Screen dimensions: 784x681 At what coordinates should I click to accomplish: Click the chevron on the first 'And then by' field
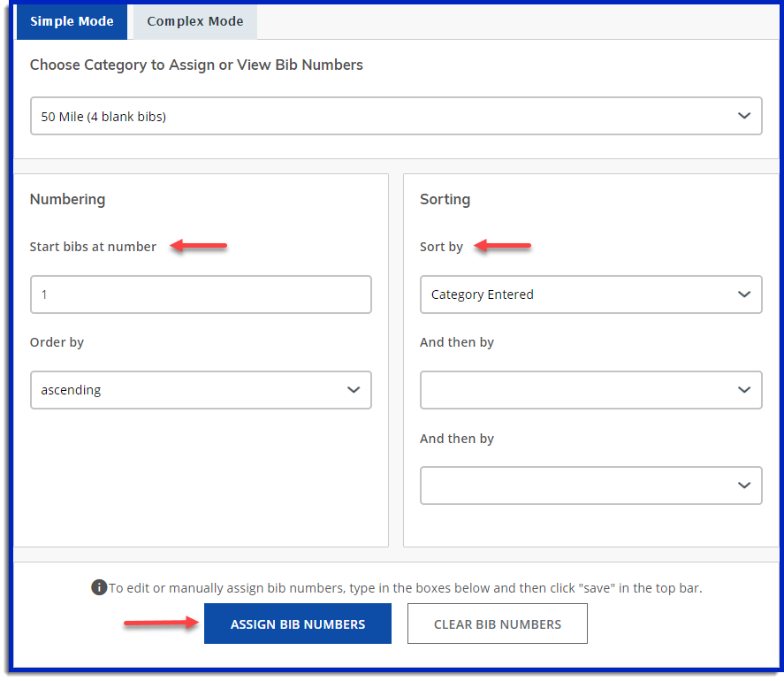click(743, 390)
